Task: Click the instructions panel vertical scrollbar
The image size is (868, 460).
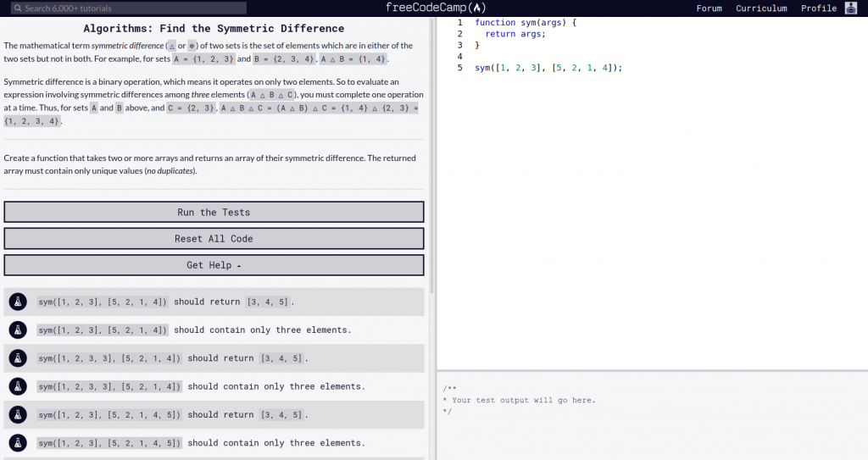Action: click(x=431, y=155)
